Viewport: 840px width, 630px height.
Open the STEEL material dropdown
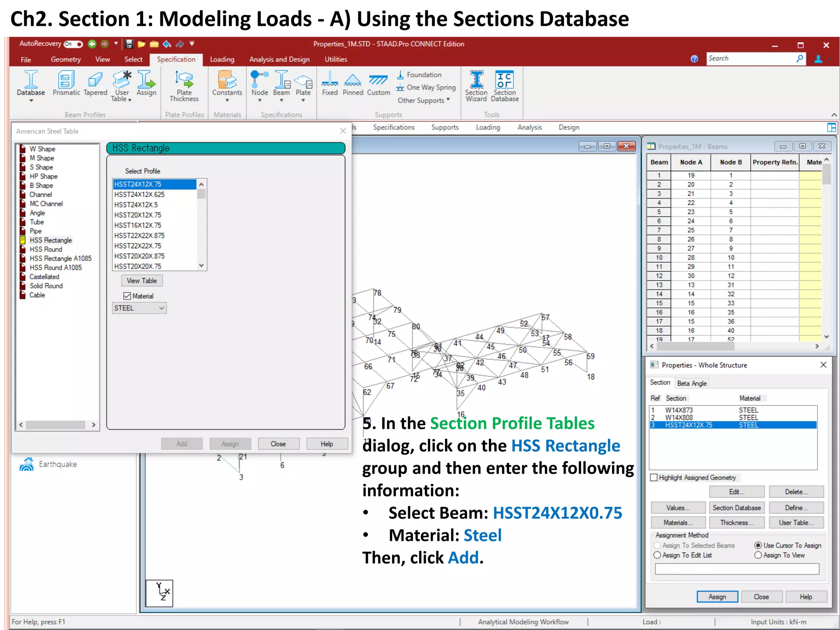pos(139,308)
